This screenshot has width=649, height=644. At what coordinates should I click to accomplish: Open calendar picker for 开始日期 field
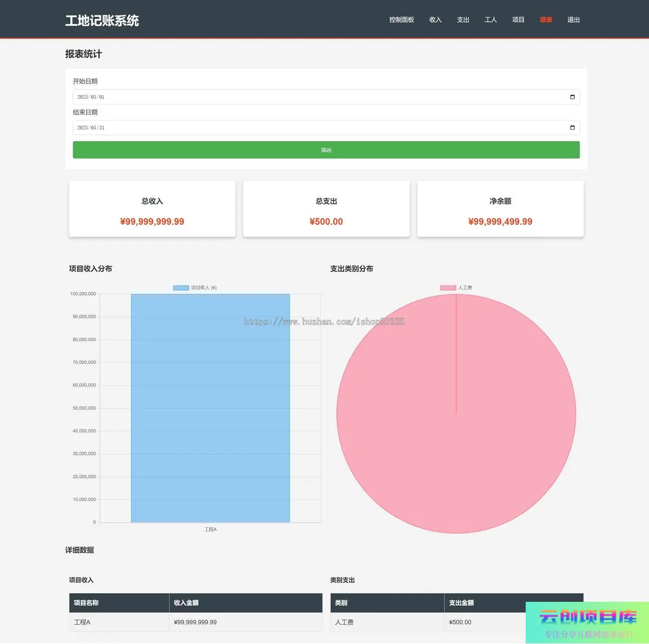point(572,97)
